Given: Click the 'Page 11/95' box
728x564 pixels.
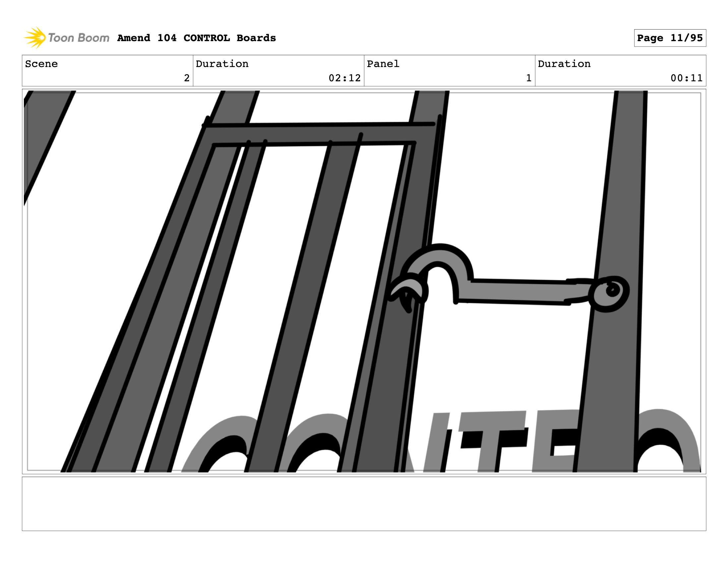Looking at the screenshot, I should [670, 38].
